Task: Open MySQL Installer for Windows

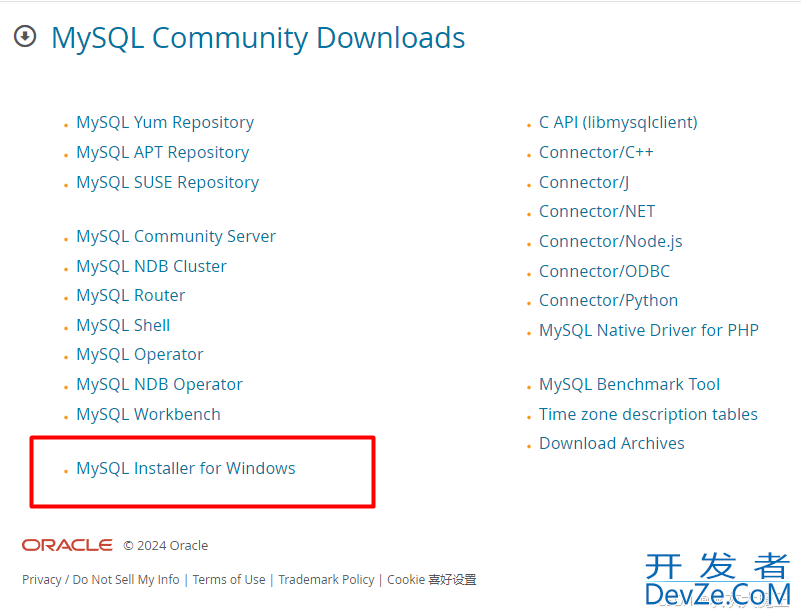Action: tap(186, 468)
